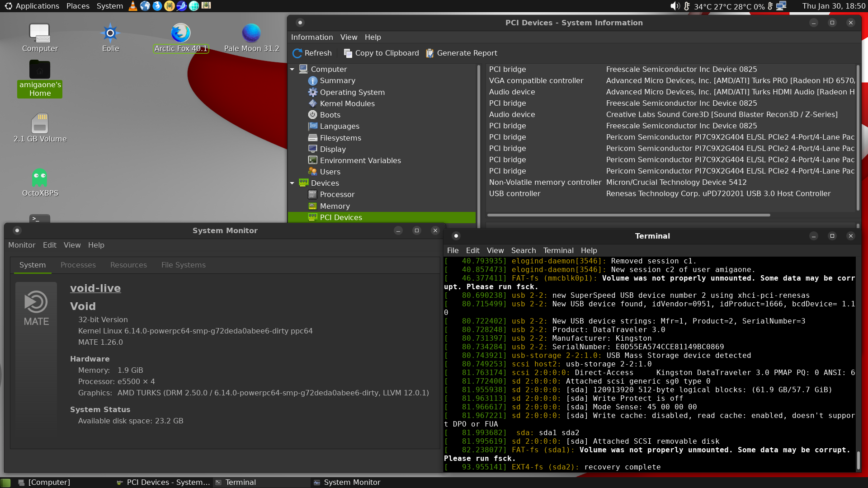Switch to Resources tab in System Monitor
The height and width of the screenshot is (488, 868).
(x=128, y=265)
